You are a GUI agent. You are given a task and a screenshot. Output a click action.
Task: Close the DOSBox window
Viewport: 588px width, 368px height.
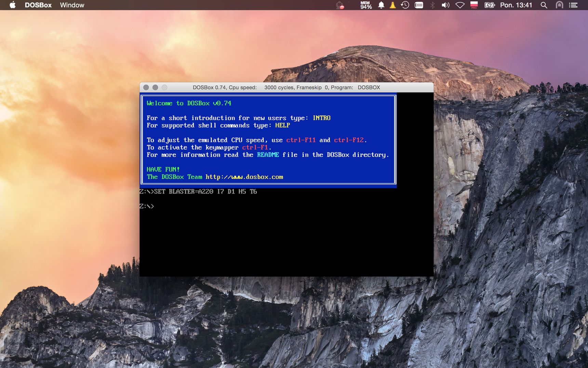[146, 87]
